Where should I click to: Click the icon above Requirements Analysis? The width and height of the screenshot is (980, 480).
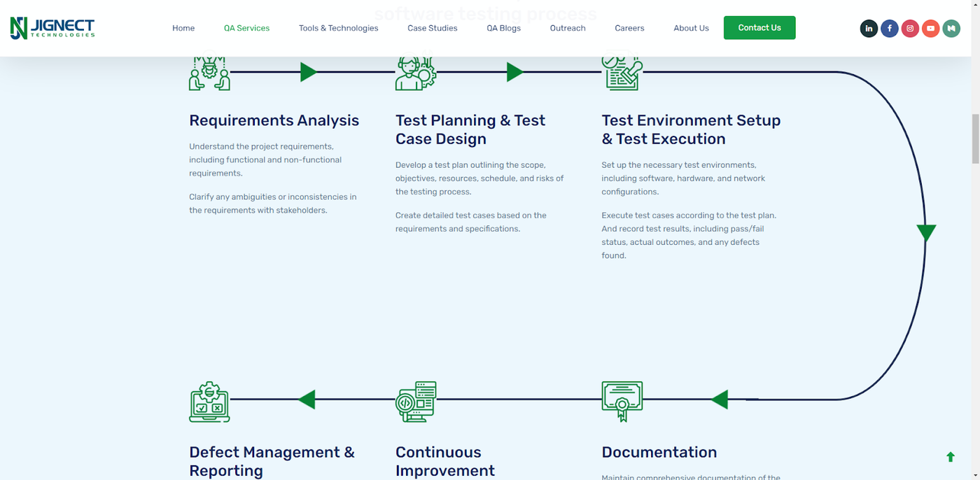pos(209,73)
